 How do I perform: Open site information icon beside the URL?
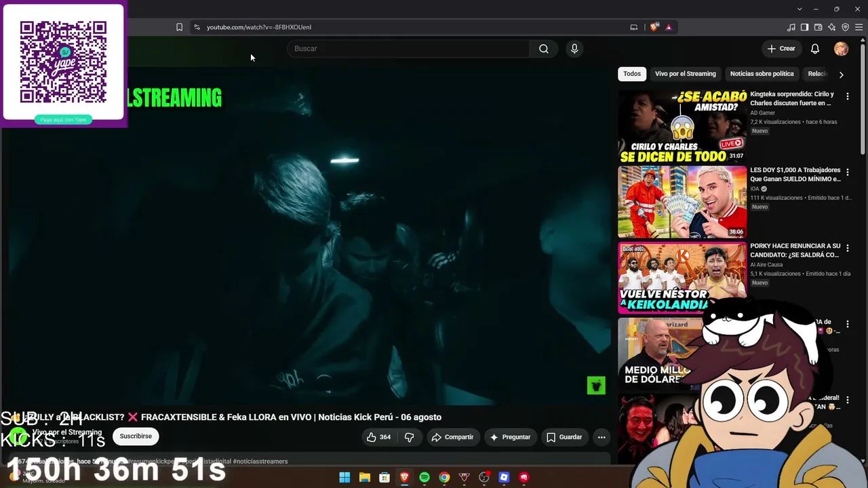point(197,27)
